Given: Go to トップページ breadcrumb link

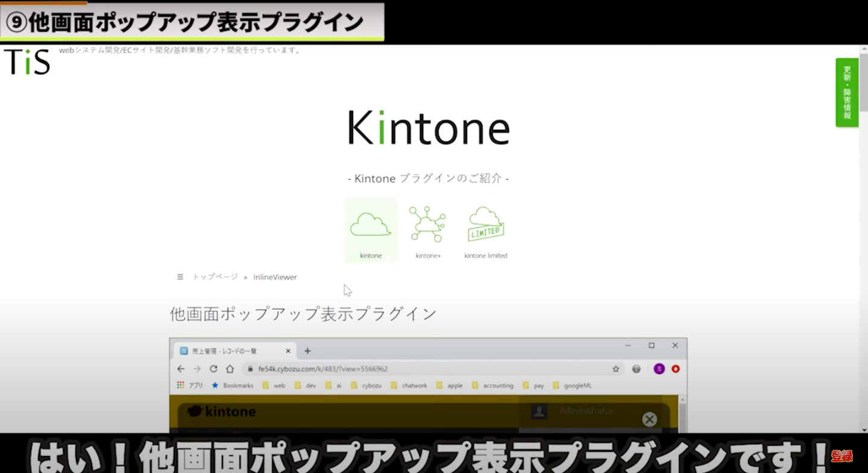Looking at the screenshot, I should [215, 277].
